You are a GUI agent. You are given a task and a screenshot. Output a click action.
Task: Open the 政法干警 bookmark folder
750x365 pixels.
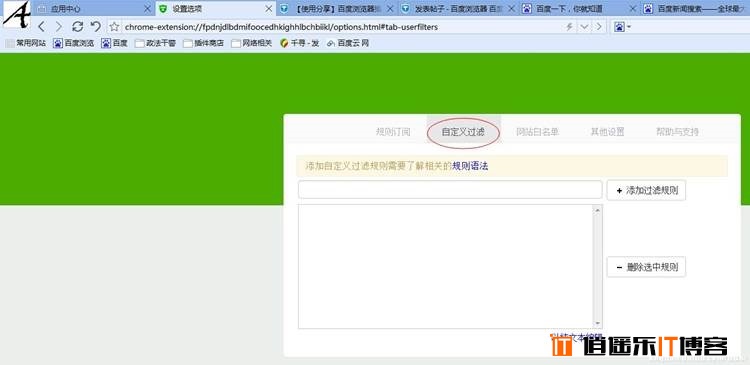click(x=156, y=43)
